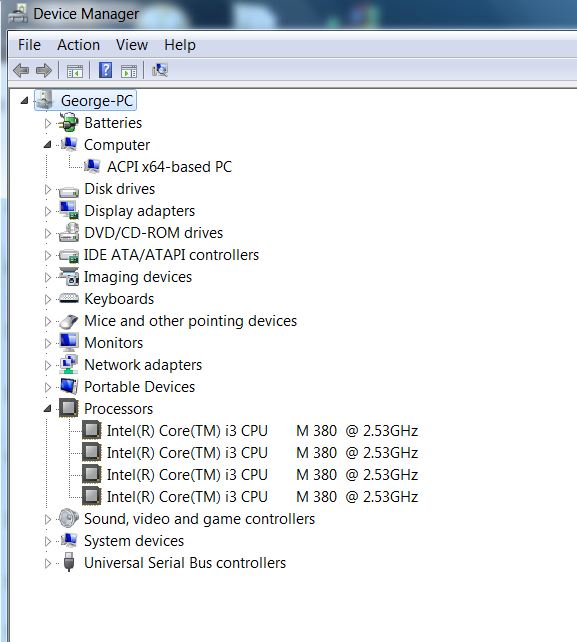The image size is (577, 642).
Task: Click the Show/Hide Action Pane toolbar icon
Action: 129,71
